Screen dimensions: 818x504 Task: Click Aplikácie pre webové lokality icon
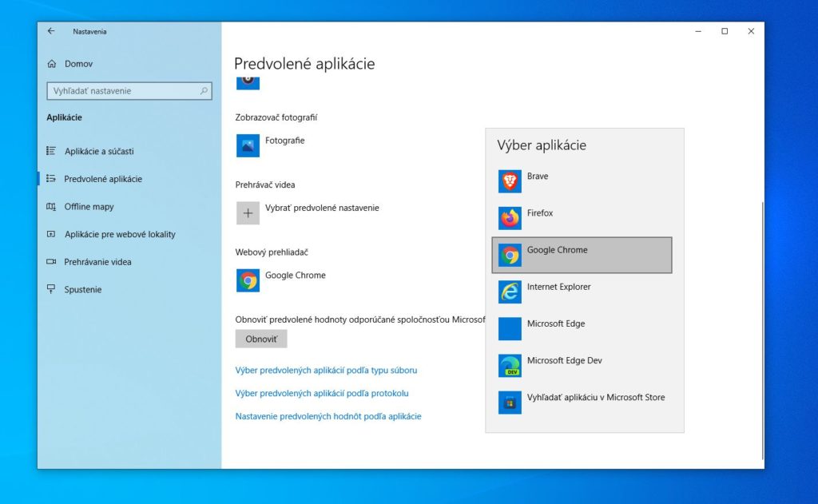tap(51, 234)
